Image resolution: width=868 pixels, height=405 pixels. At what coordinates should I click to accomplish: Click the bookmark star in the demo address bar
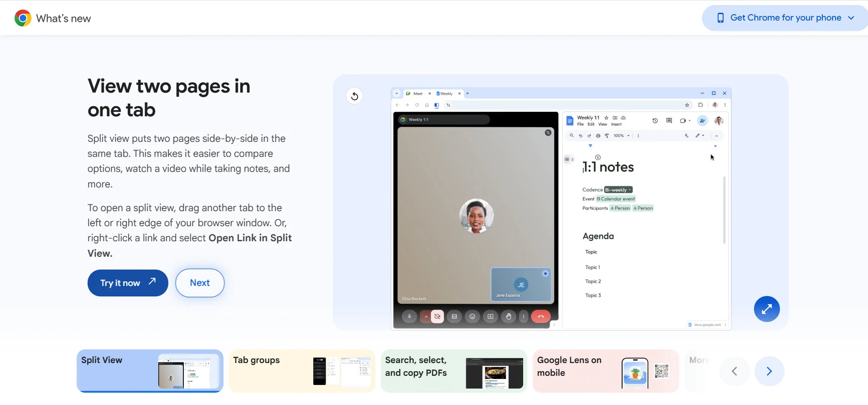click(687, 105)
